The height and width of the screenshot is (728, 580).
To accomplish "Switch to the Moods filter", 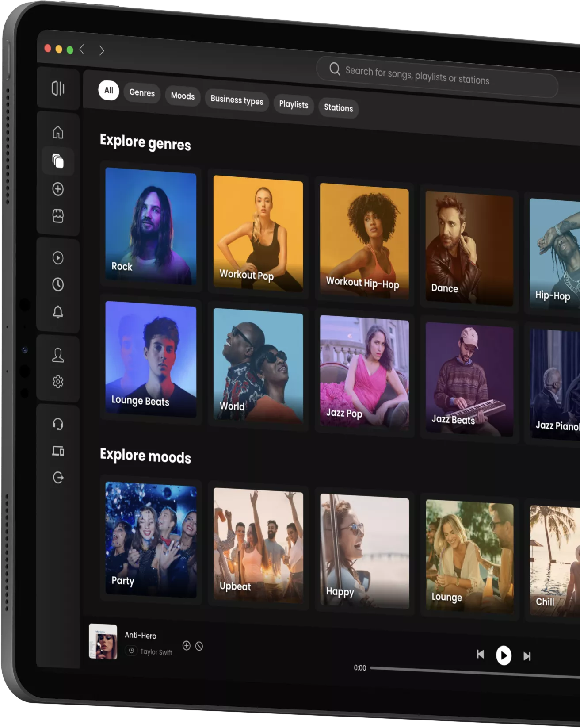I will [183, 96].
